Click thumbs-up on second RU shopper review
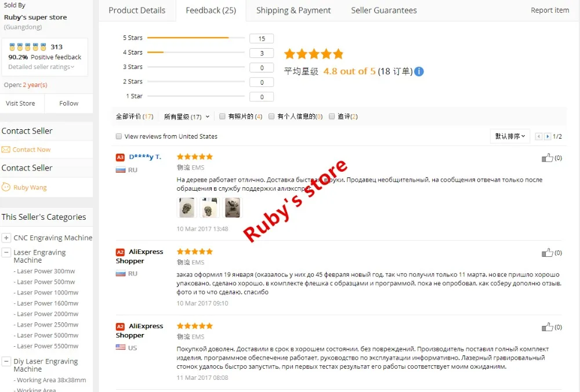The image size is (580, 392). point(547,253)
